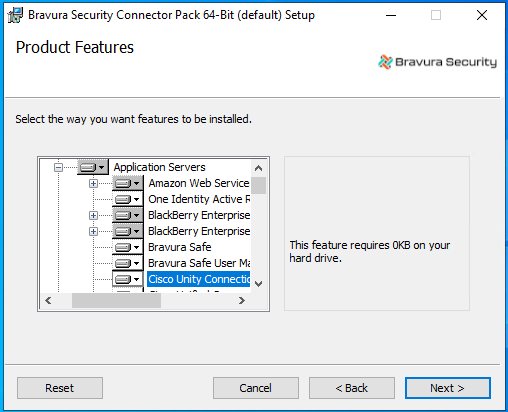Select the Bravura Safe tree item

coord(180,247)
